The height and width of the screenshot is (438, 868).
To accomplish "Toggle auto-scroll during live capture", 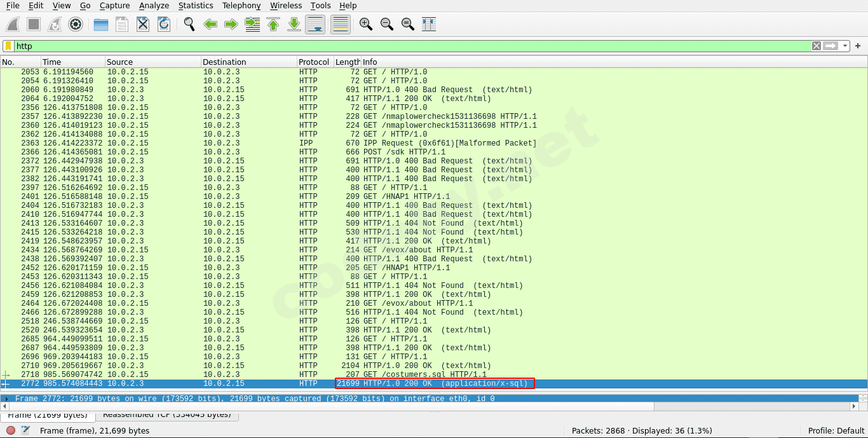I will point(315,24).
